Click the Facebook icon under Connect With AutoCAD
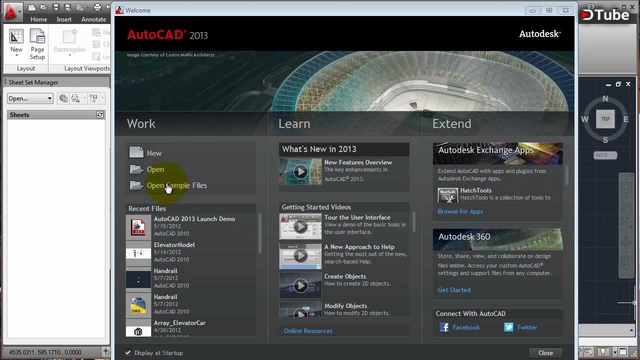Screen dimensions: 640x360 tap(444, 327)
